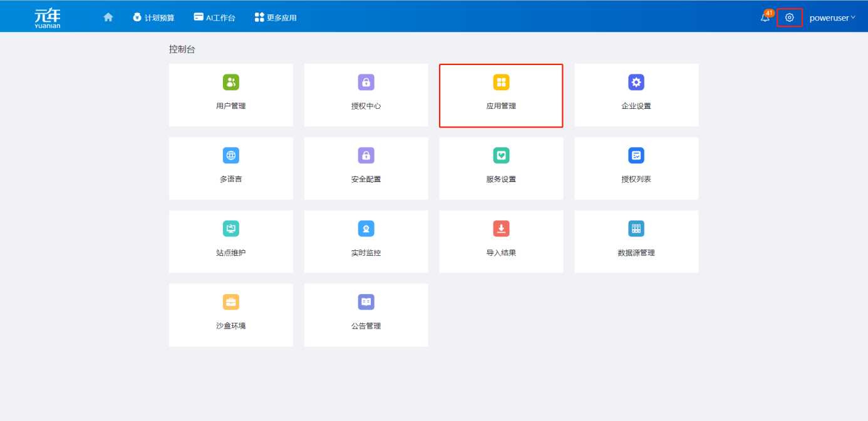This screenshot has height=421, width=868.
Task: Open the 更多应用 menu
Action: coord(276,18)
